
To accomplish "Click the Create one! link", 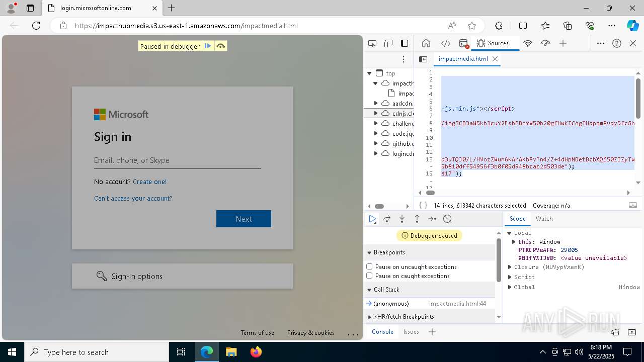I will [x=149, y=182].
